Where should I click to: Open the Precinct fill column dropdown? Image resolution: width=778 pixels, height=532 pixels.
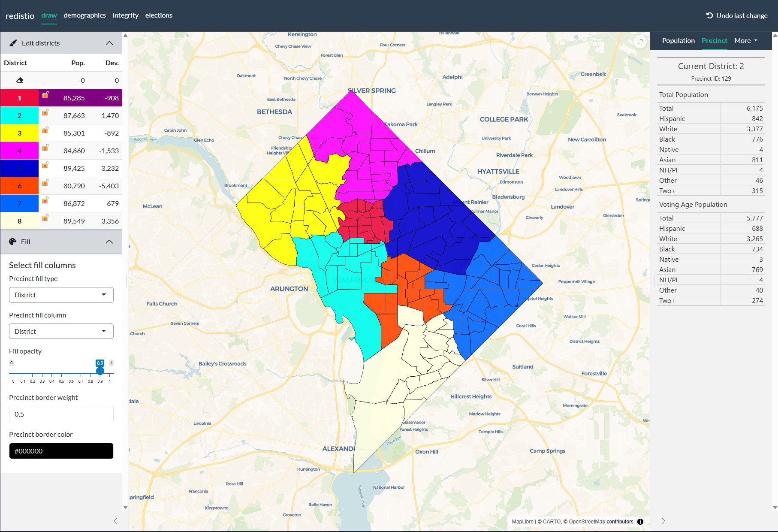pos(61,332)
